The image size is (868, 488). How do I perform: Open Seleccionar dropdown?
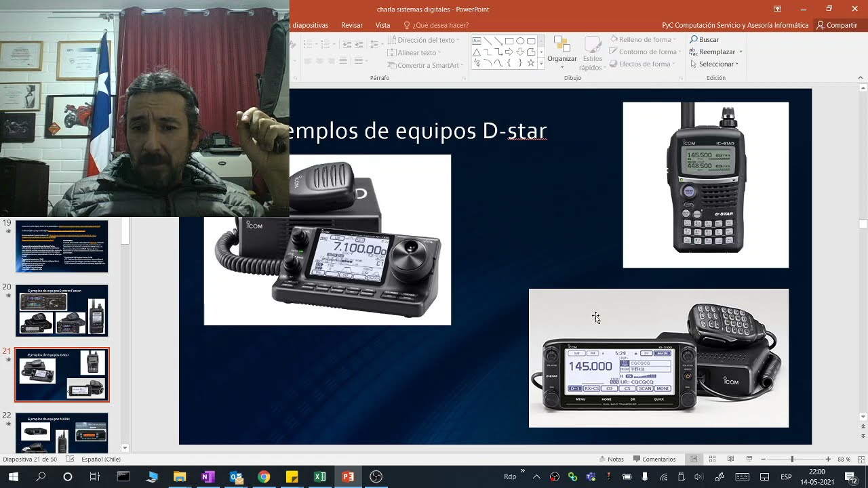coord(714,64)
